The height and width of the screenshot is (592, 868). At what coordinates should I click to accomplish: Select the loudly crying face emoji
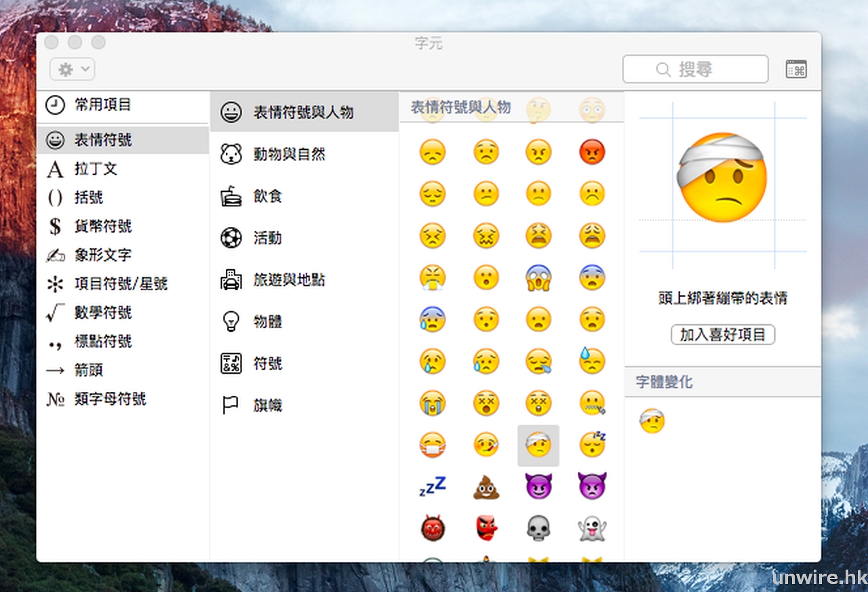[x=432, y=403]
